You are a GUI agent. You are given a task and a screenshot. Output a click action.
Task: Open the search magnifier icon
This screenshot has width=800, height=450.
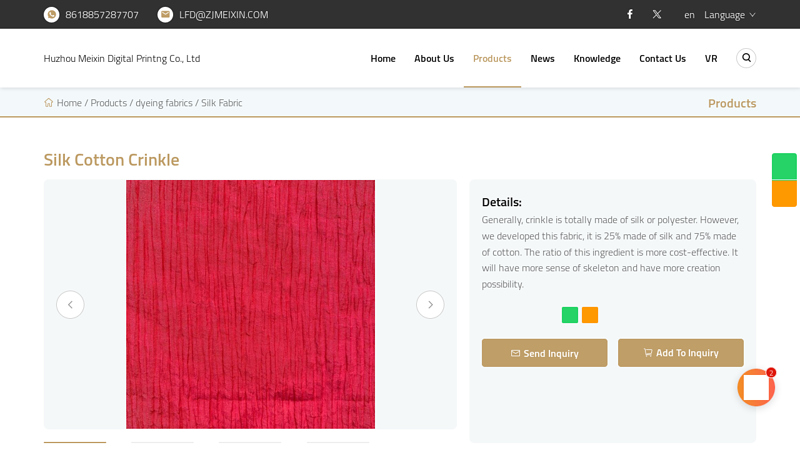point(746,58)
